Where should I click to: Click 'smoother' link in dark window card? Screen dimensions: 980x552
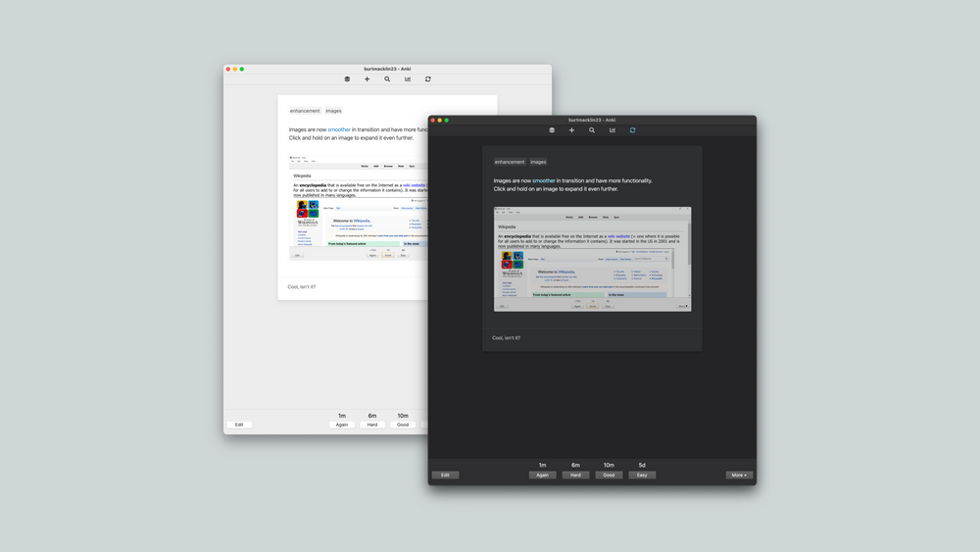click(x=544, y=180)
